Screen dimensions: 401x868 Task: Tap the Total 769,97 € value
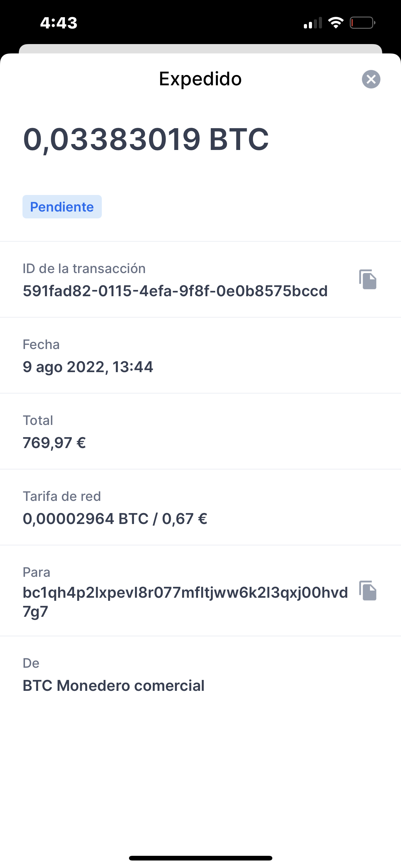click(54, 443)
